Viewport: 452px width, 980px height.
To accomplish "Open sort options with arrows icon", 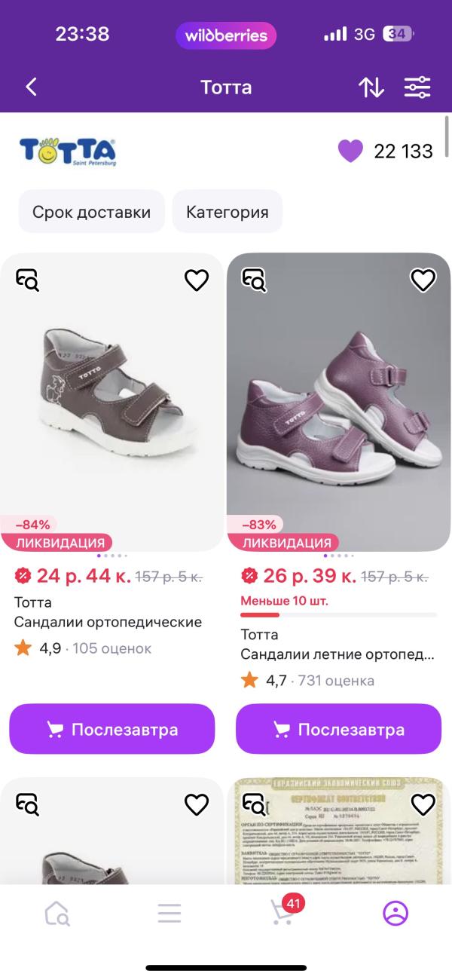I will (371, 87).
